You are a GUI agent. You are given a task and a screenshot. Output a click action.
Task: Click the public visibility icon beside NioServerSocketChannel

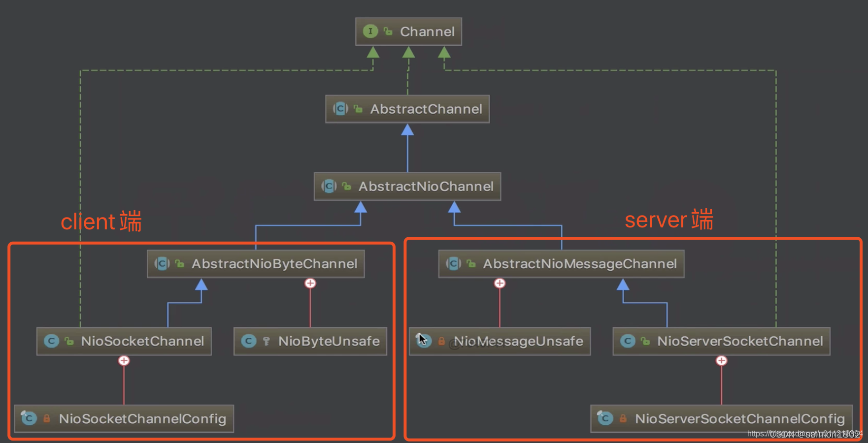[x=645, y=341]
